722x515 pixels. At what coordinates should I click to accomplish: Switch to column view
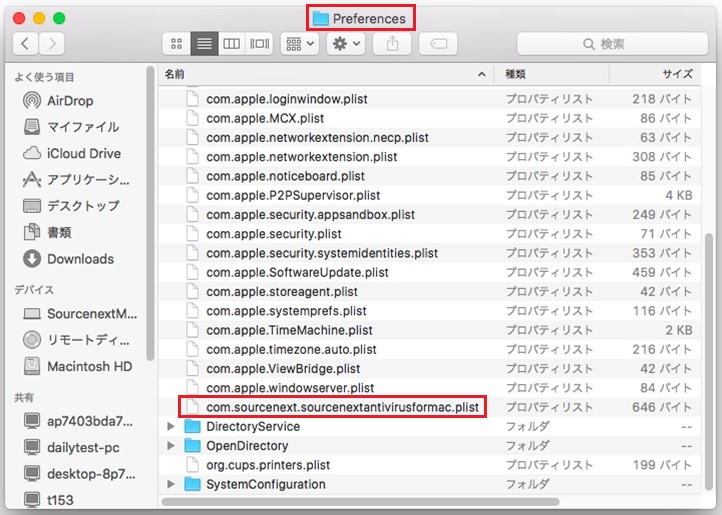232,44
